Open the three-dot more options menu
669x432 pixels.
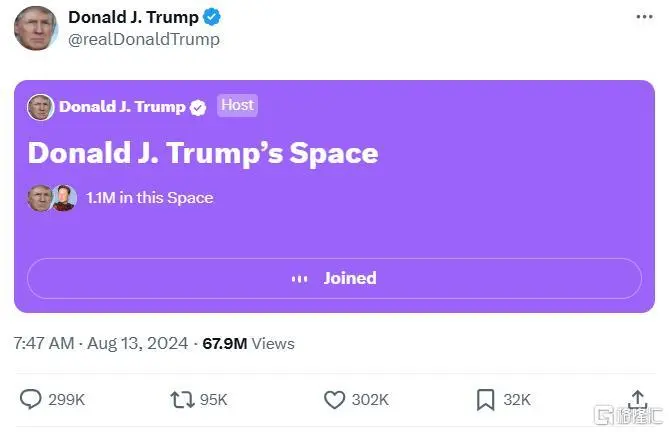645,18
